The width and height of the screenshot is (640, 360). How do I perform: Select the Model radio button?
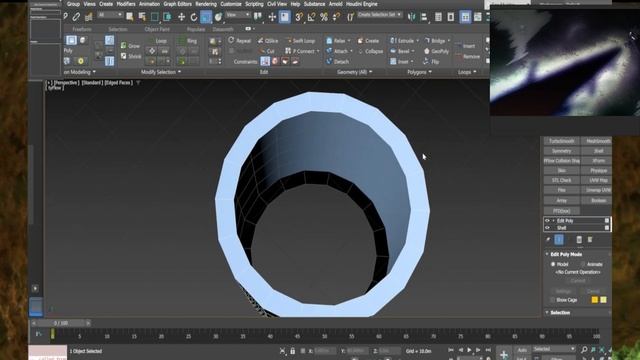coord(553,264)
